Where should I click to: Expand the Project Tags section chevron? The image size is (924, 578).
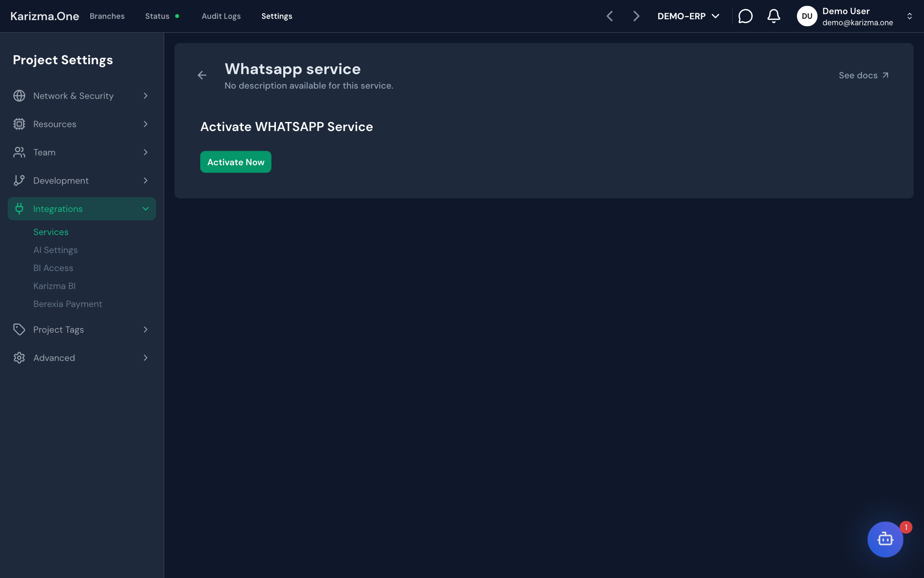[145, 330]
